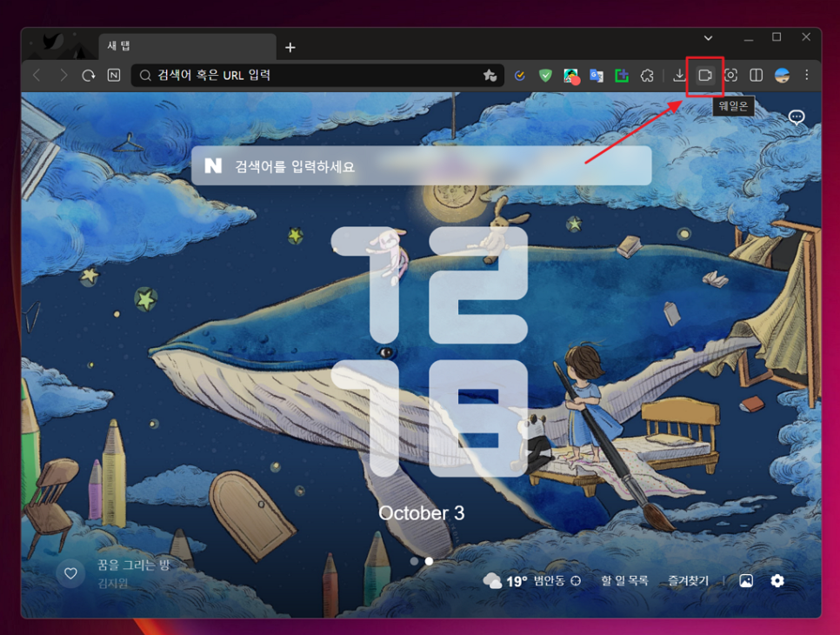
Task: Change wallpaper with the image icon
Action: click(x=746, y=581)
